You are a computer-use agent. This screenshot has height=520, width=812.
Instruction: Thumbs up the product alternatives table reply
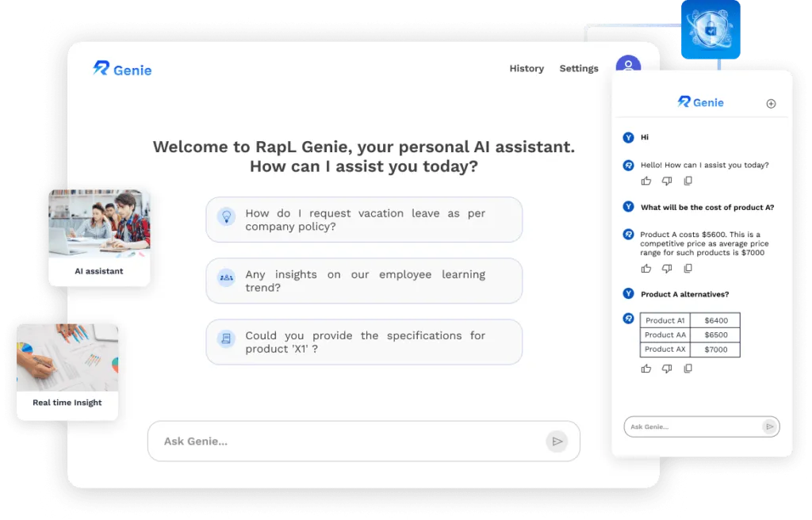pos(646,369)
